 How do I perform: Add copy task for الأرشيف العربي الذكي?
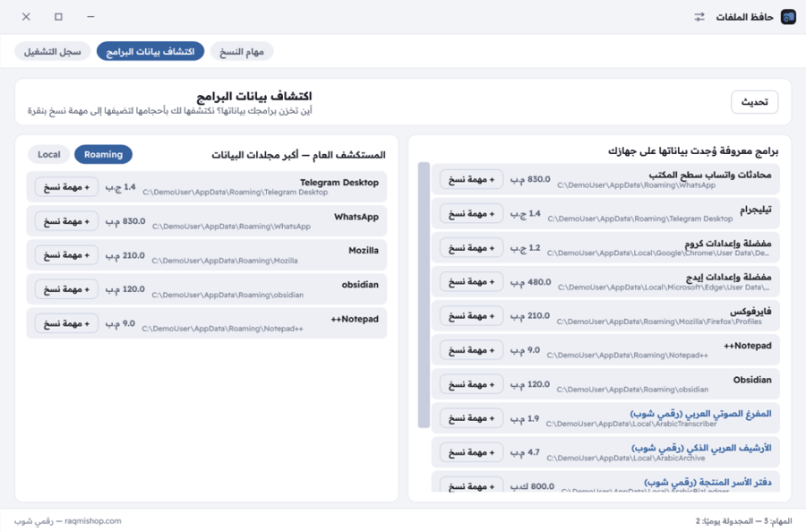[471, 452]
